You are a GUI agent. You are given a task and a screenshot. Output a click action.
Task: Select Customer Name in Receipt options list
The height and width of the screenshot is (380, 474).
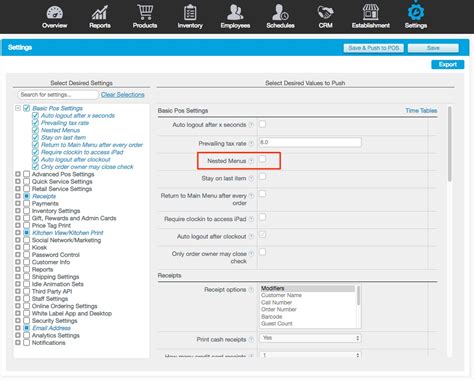pyautogui.click(x=281, y=295)
